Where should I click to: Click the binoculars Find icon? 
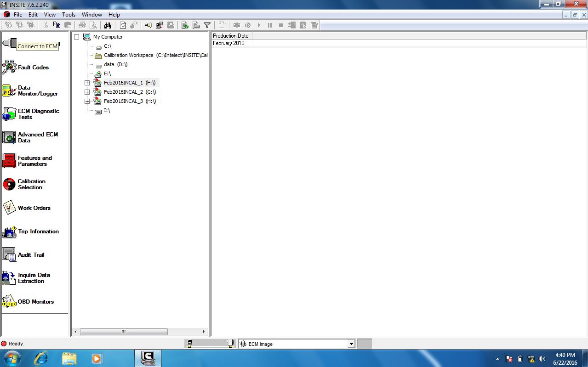click(x=108, y=25)
